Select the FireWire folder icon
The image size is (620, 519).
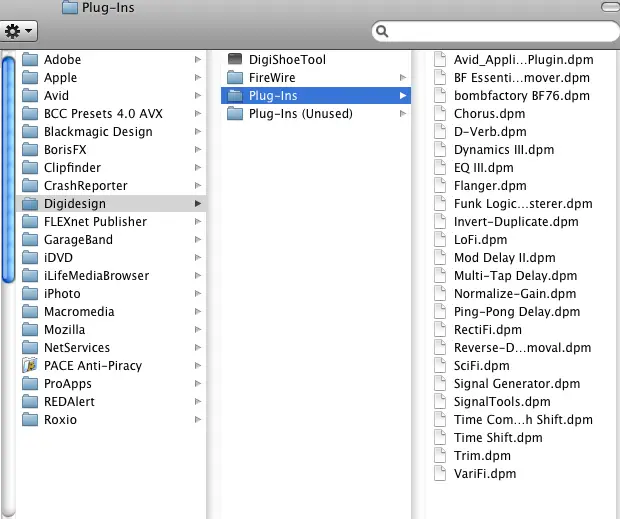(x=235, y=77)
